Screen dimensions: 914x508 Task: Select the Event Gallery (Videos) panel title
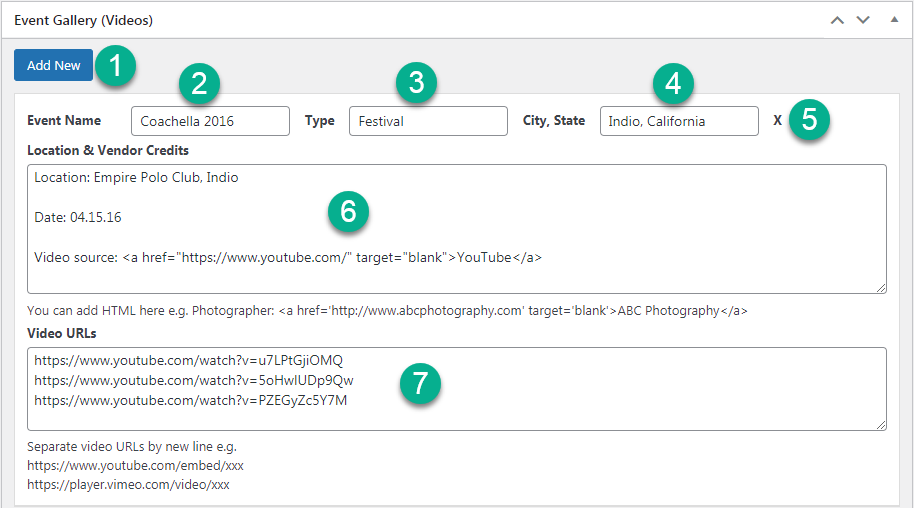(83, 20)
